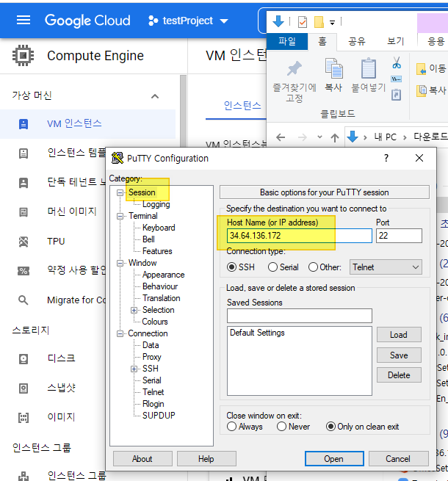This screenshot has height=481, width=448.
Task: Open the Google Cloud hamburger navigation menu
Action: coord(24,21)
